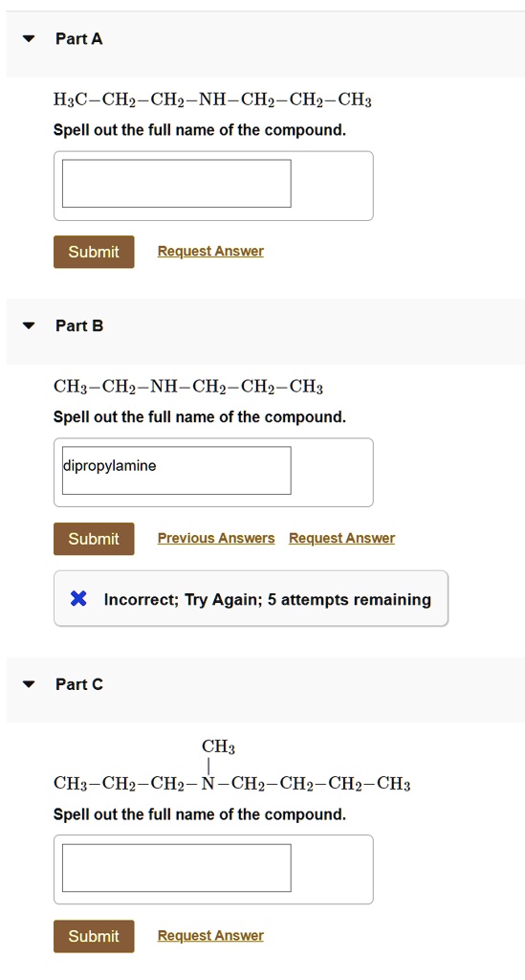Select the Part B header label
The image size is (525, 980).
click(x=79, y=325)
